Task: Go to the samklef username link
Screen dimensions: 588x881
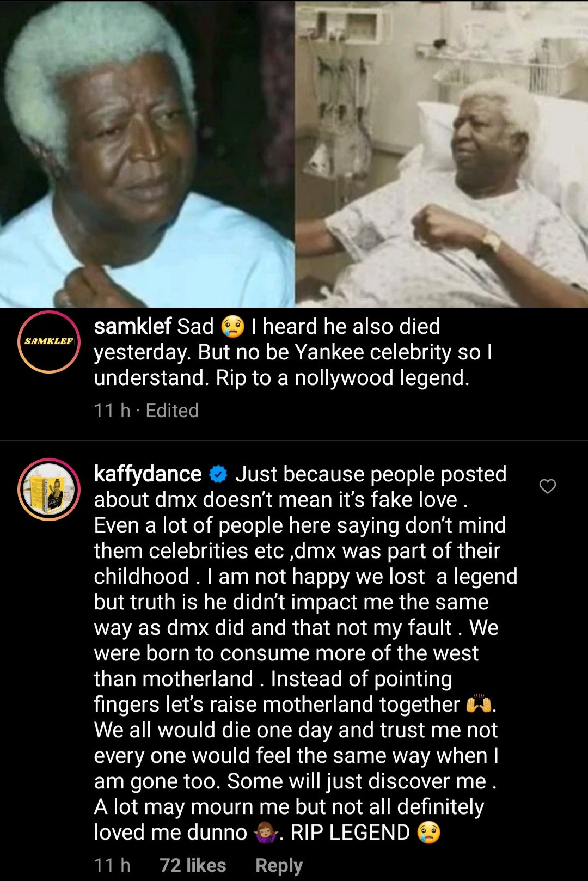Action: (x=133, y=327)
